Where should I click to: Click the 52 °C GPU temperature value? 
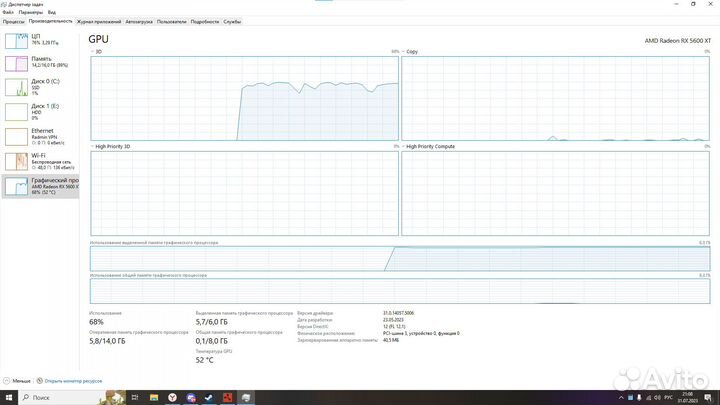204,360
